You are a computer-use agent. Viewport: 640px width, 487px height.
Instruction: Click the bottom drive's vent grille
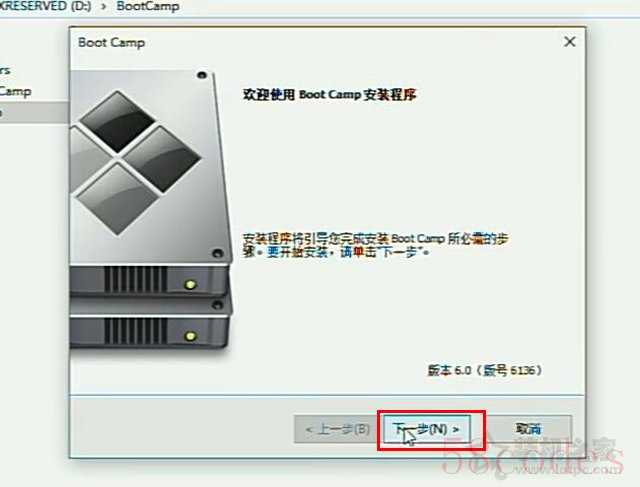[136, 331]
